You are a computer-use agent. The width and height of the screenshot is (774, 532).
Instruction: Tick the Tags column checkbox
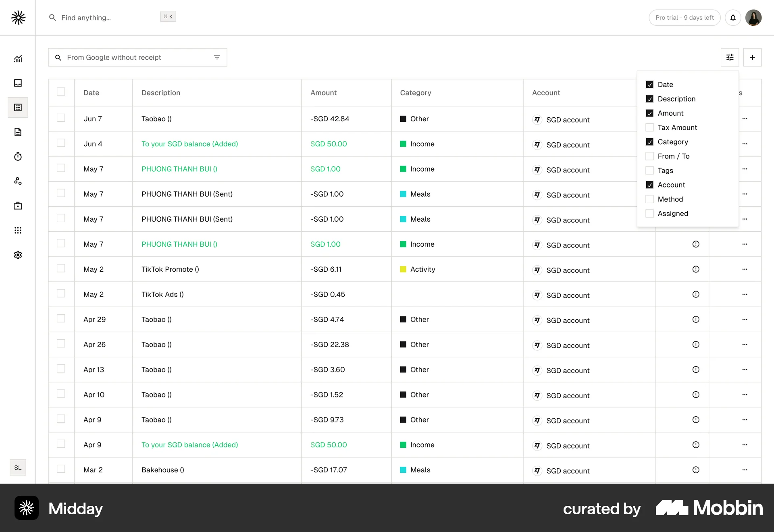click(x=649, y=170)
